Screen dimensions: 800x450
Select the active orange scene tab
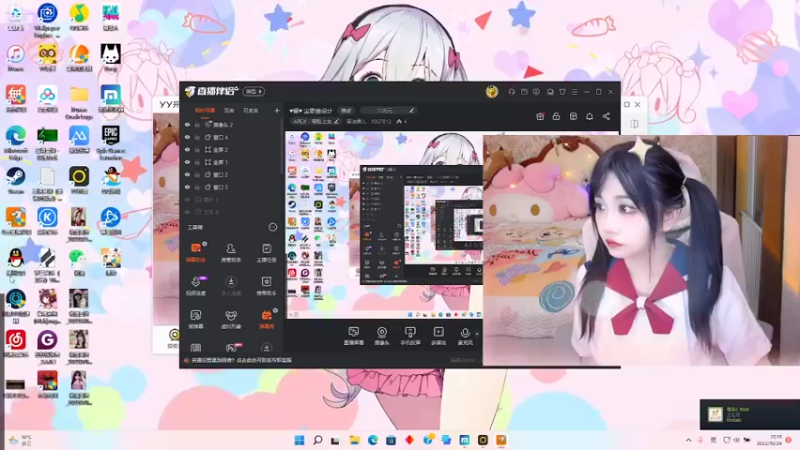tap(205, 110)
